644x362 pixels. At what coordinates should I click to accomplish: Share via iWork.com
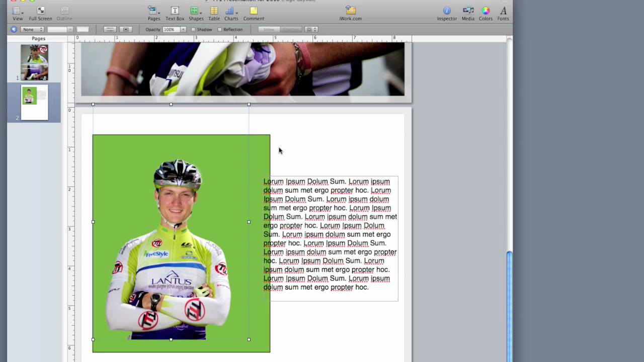[x=350, y=14]
